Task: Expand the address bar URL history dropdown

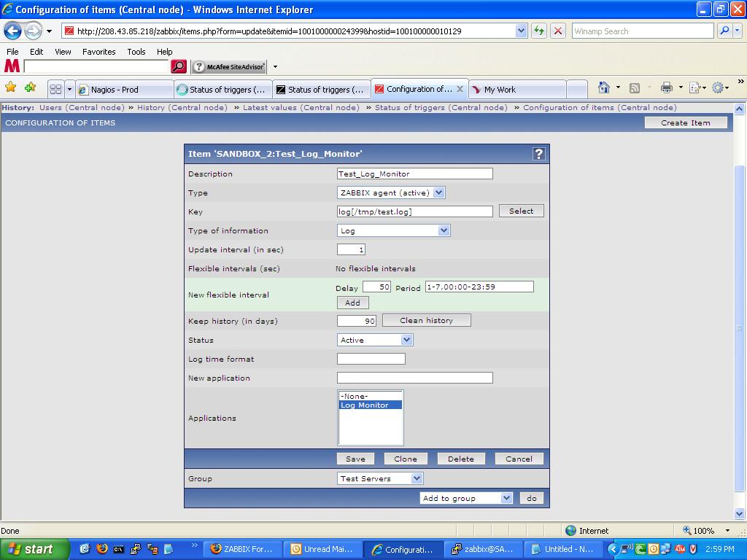Action: [521, 31]
